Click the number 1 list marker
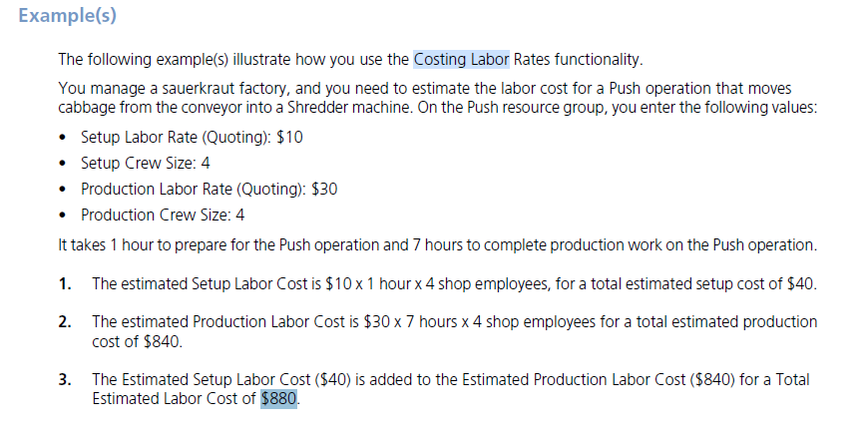The image size is (868, 441). point(65,284)
